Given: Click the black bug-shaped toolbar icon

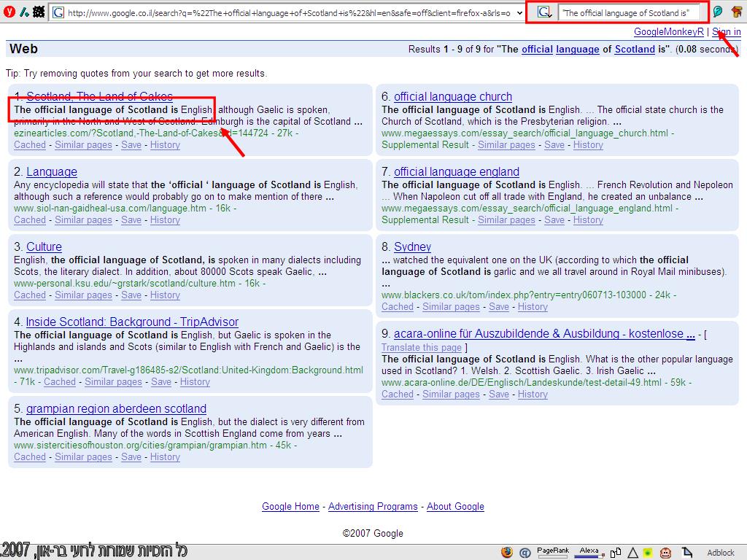Looking at the screenshot, I should [x=39, y=12].
